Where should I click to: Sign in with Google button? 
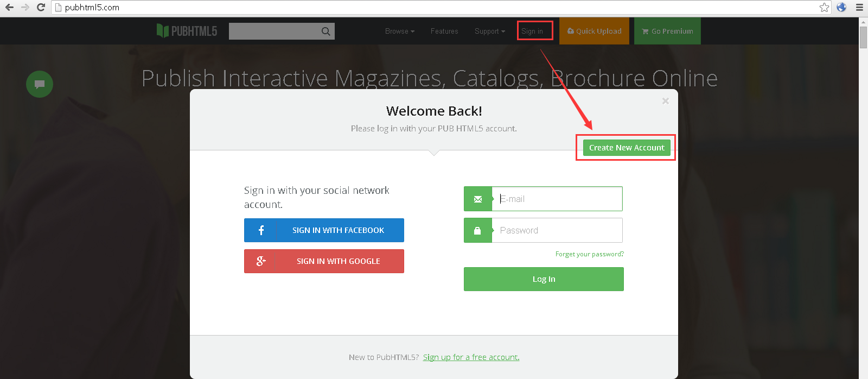(324, 261)
